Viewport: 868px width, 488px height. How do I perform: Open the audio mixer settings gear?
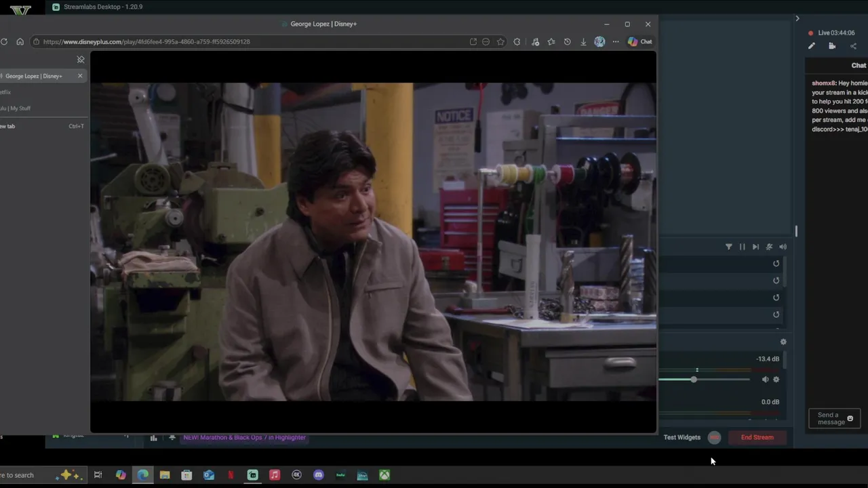point(783,342)
